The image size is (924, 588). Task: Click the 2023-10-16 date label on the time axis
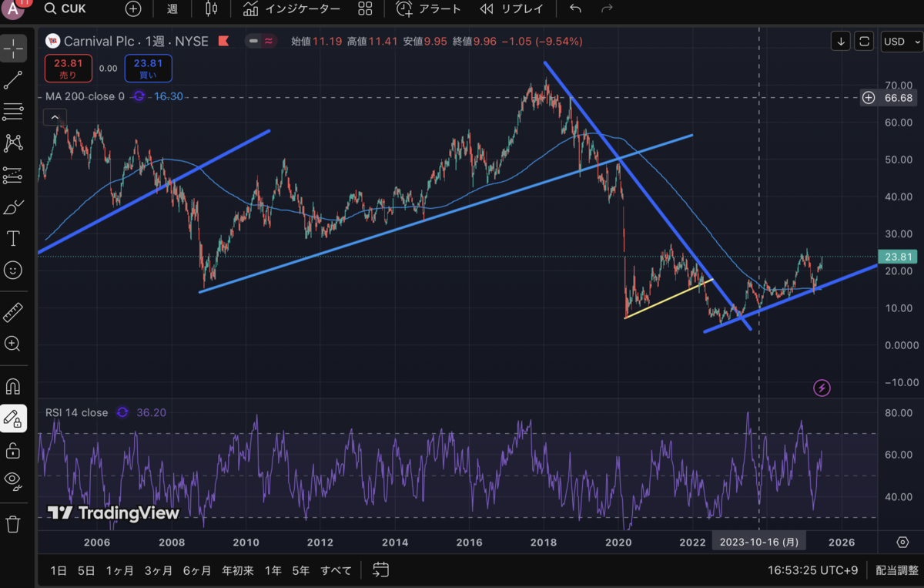click(759, 543)
